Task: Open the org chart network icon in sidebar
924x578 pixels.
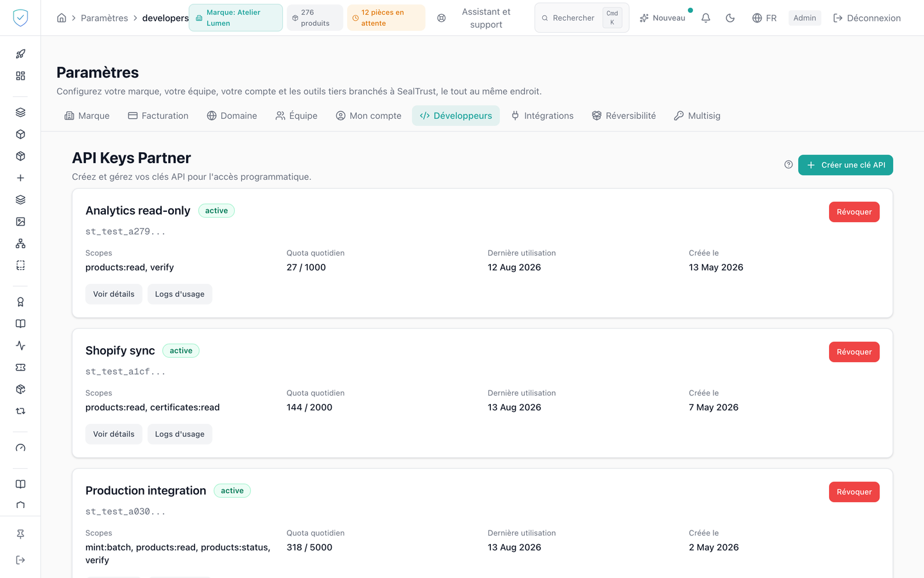Action: click(x=21, y=243)
